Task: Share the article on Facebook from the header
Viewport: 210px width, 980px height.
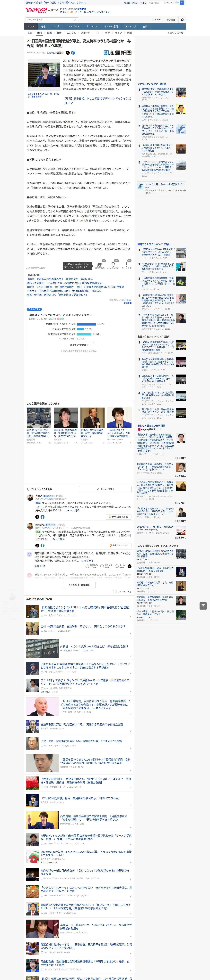Action: [73, 53]
